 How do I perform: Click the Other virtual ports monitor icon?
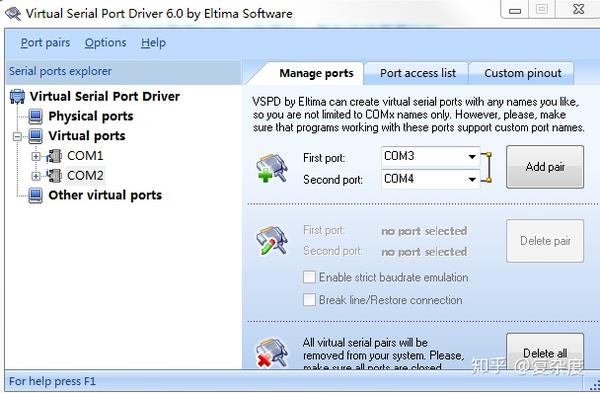[x=36, y=196]
